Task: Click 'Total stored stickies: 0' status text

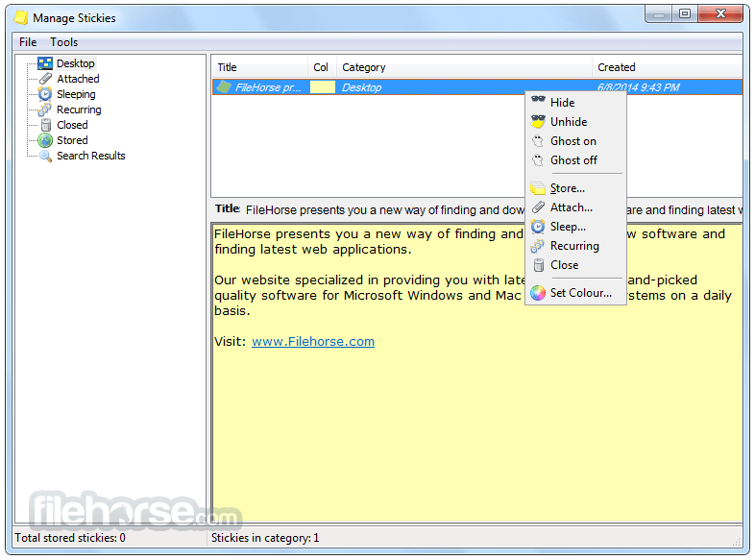Action: [70, 537]
